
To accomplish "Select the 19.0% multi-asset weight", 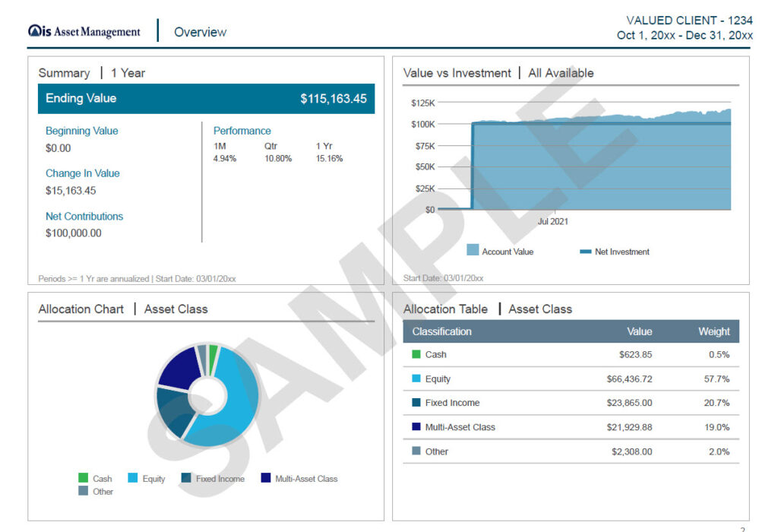I will (717, 427).
